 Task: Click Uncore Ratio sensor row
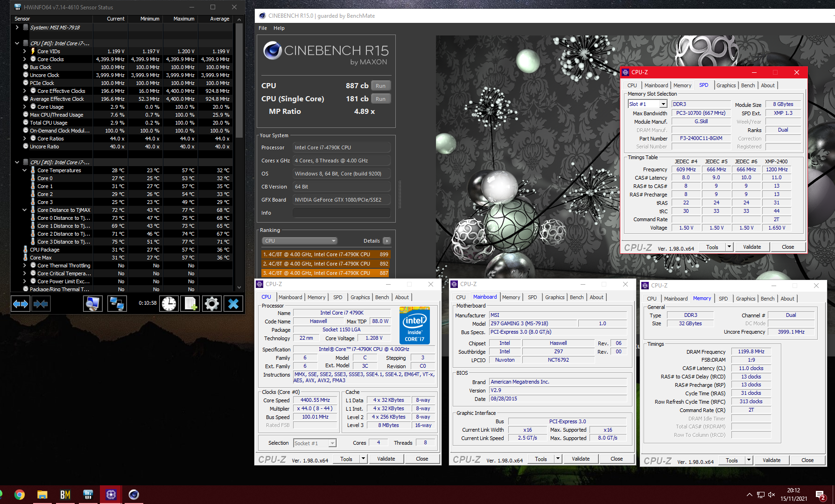click(x=122, y=147)
